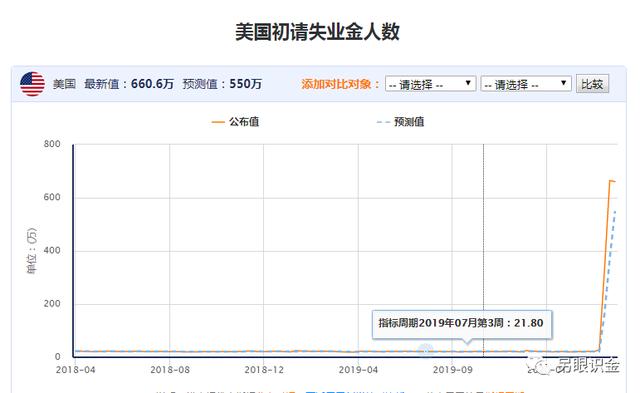Click the forecast value 550万
This screenshot has height=393, width=640.
tap(245, 84)
